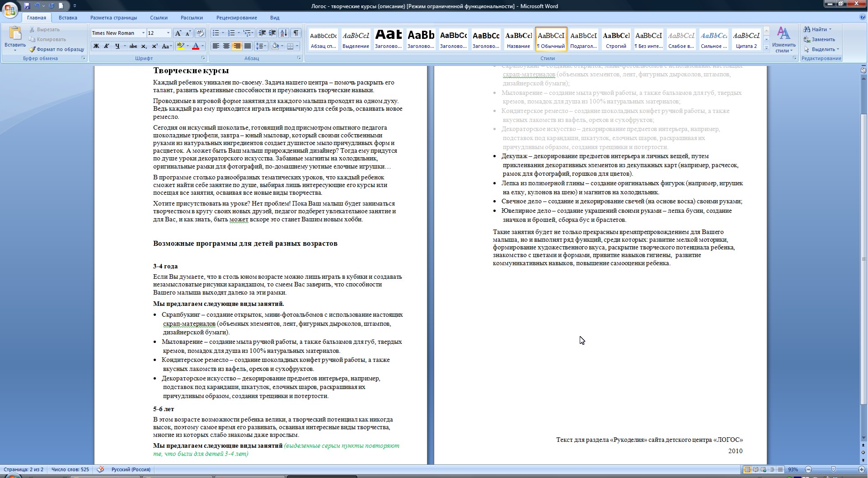The image size is (868, 478).
Task: Switch to Draft view in status bar
Action: [x=780, y=469]
